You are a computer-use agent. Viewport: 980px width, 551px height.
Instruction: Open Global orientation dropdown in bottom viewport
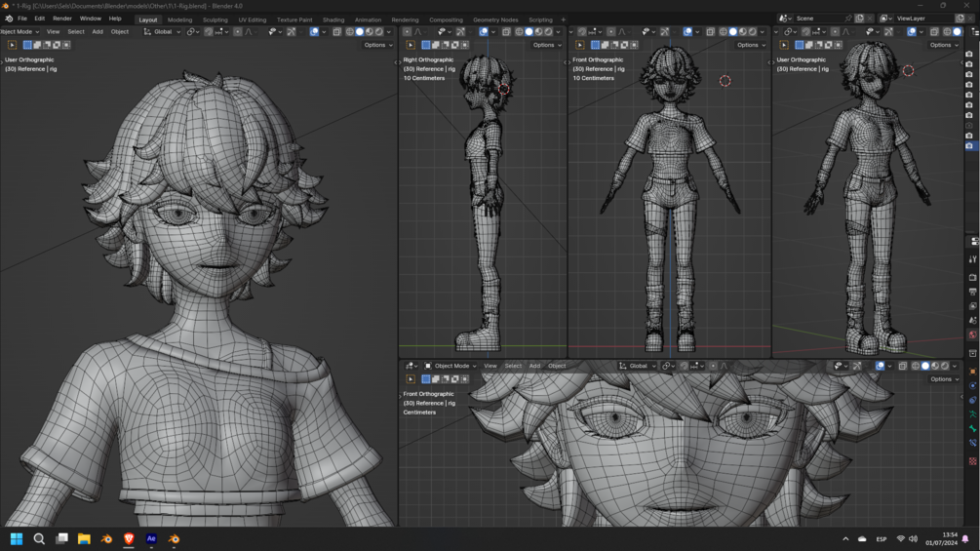[638, 366]
